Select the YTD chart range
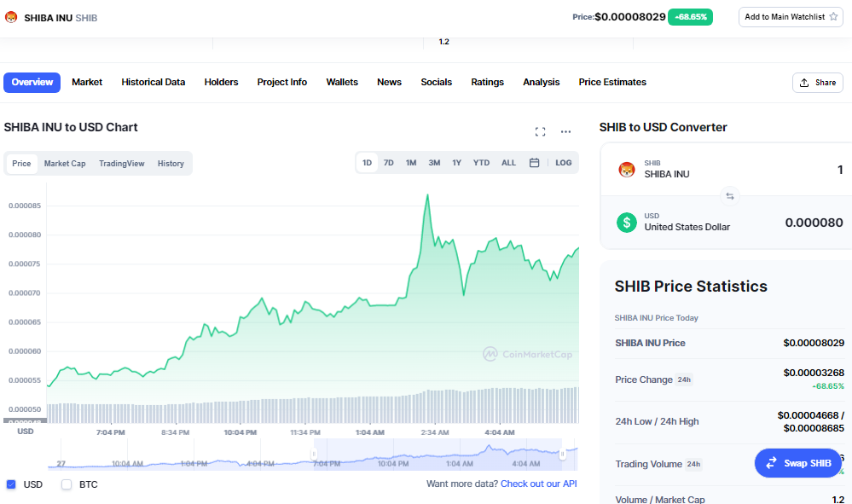 pyautogui.click(x=481, y=162)
